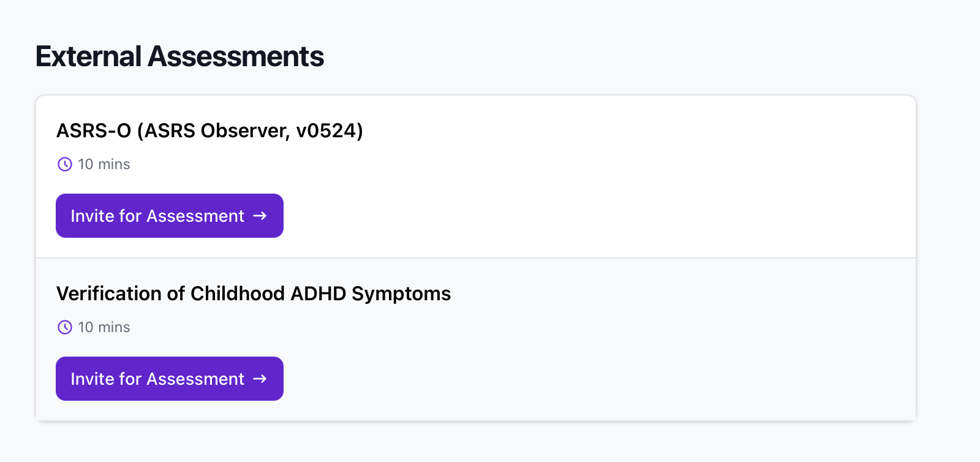Click the arrow icon in ASRS-O invite button
Screen dimensions: 980x462
[x=260, y=216]
